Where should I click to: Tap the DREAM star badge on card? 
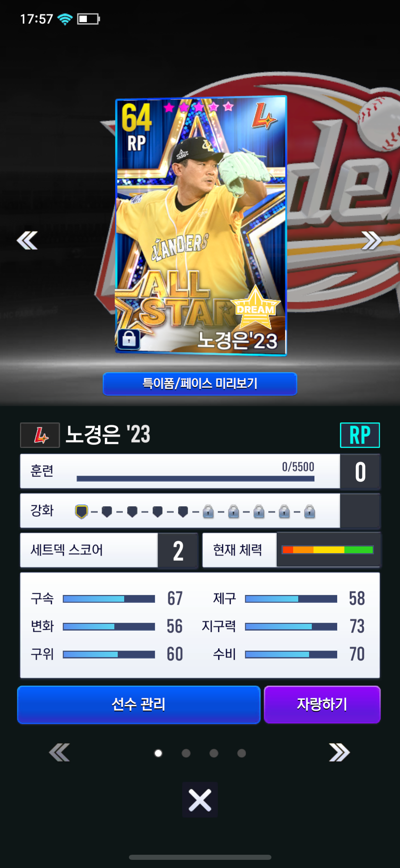(255, 308)
